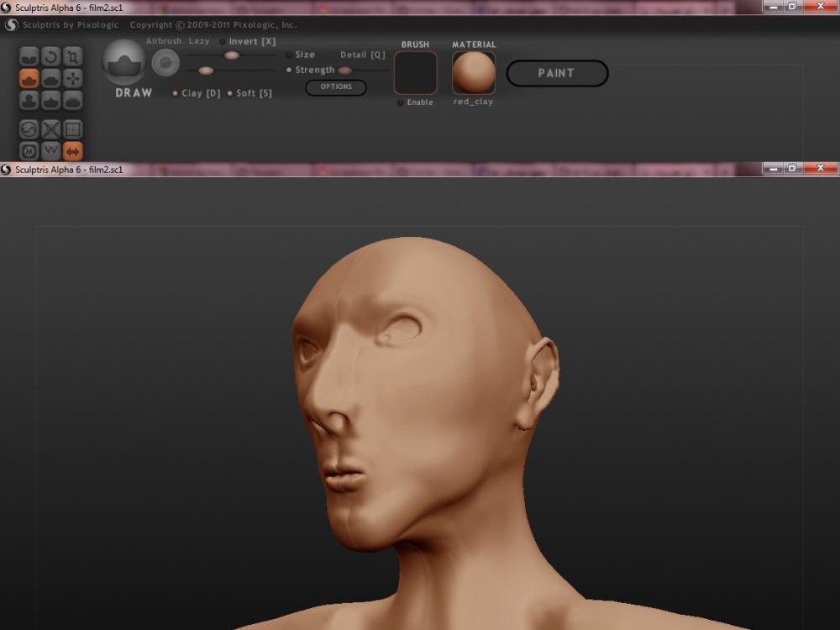
Task: Select the Scale tool icon
Action: pos(73,56)
